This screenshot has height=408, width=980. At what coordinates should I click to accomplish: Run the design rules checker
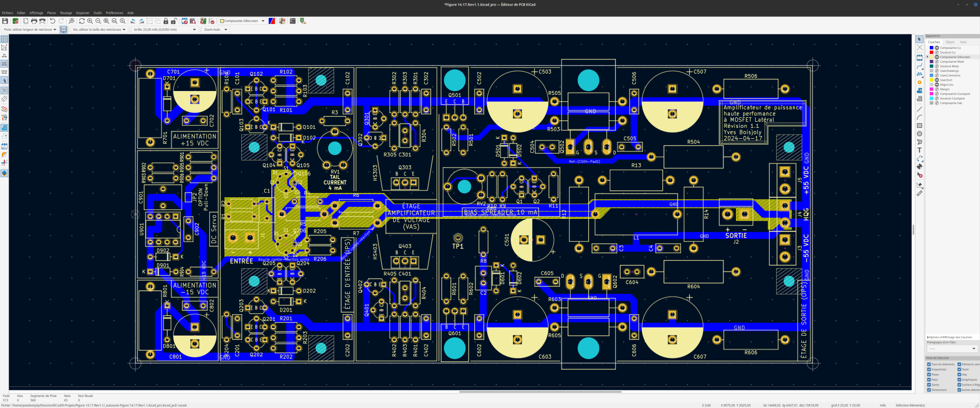pos(212,21)
